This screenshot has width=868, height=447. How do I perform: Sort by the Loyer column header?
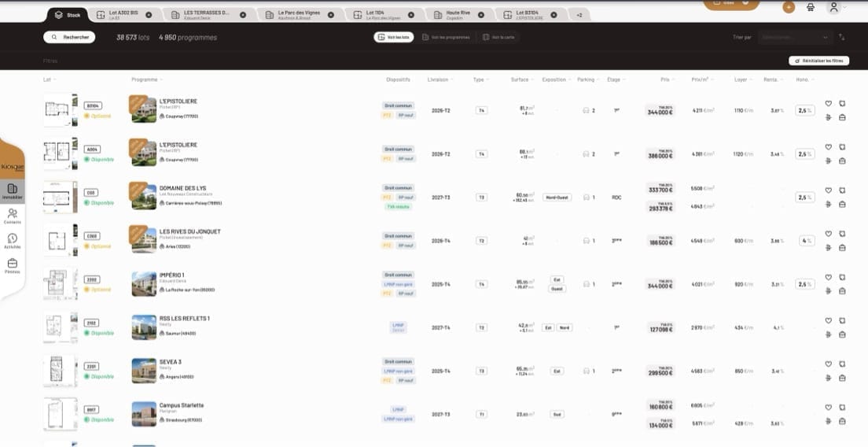[x=742, y=79]
